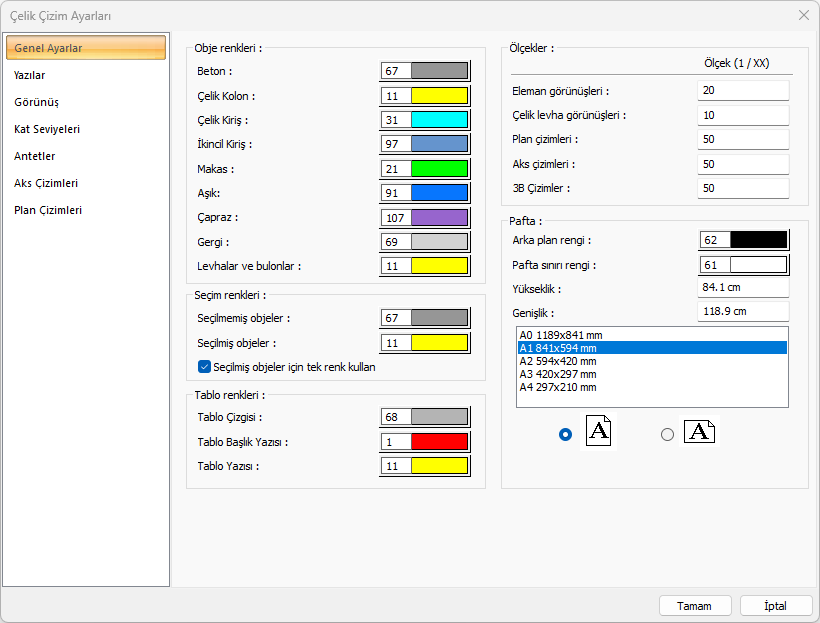Select A3 420x297 mm paper size
Image resolution: width=820 pixels, height=623 pixels.
558,374
